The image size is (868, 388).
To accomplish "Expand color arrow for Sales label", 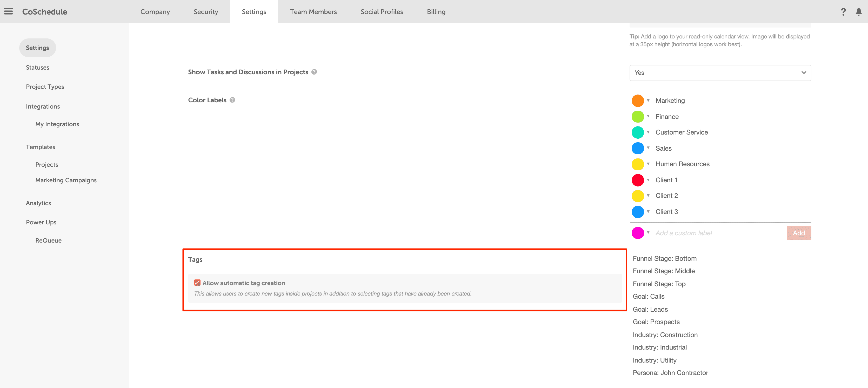I will click(648, 148).
